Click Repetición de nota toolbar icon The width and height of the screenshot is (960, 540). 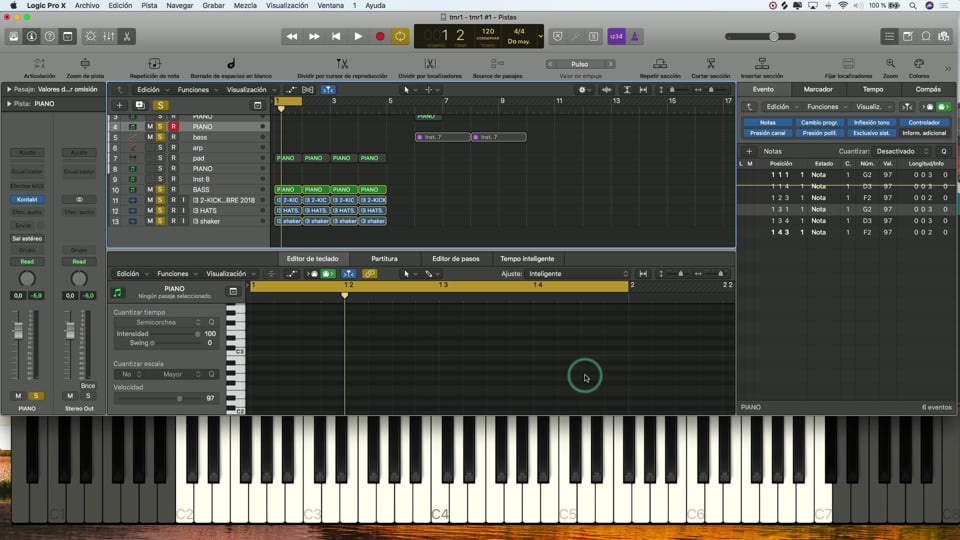pos(154,64)
